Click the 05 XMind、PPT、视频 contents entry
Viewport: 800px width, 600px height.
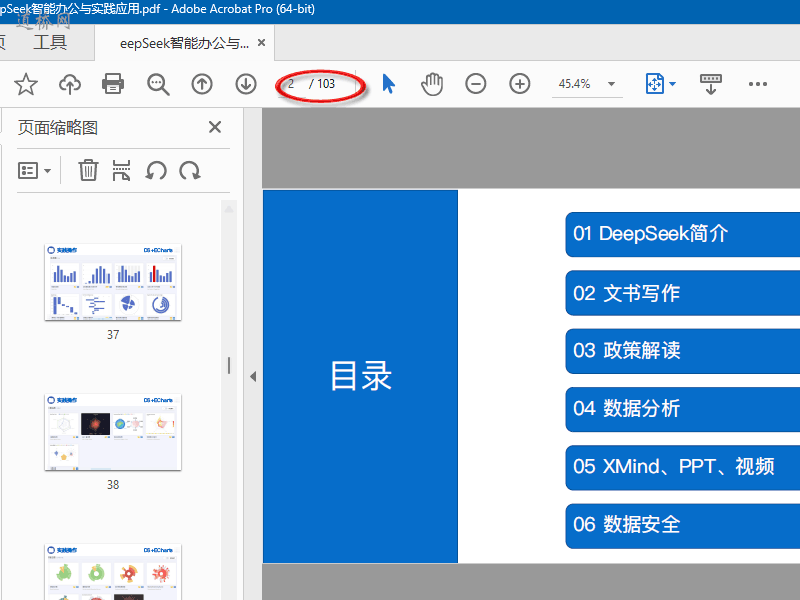[x=683, y=467]
